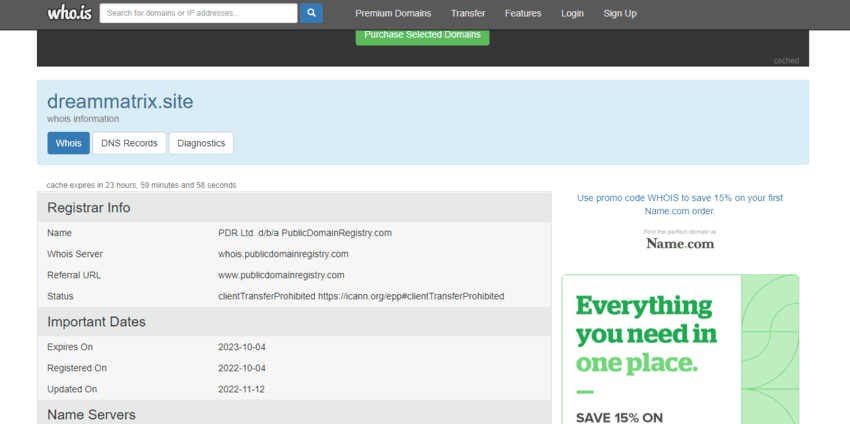Open the Features nav link
The image size is (850, 424).
point(523,13)
